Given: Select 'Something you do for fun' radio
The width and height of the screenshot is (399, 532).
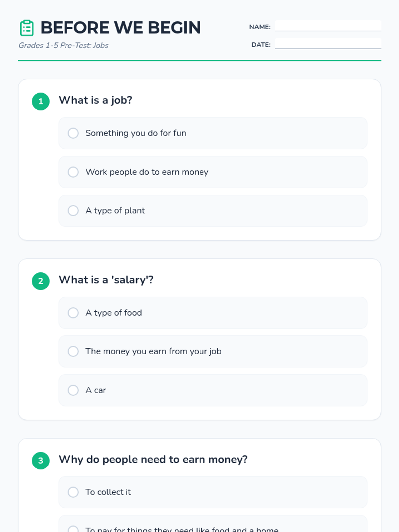Looking at the screenshot, I should pos(73,133).
